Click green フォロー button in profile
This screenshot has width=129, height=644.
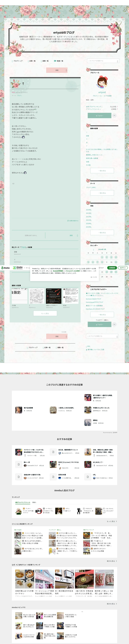[x=99, y=115]
